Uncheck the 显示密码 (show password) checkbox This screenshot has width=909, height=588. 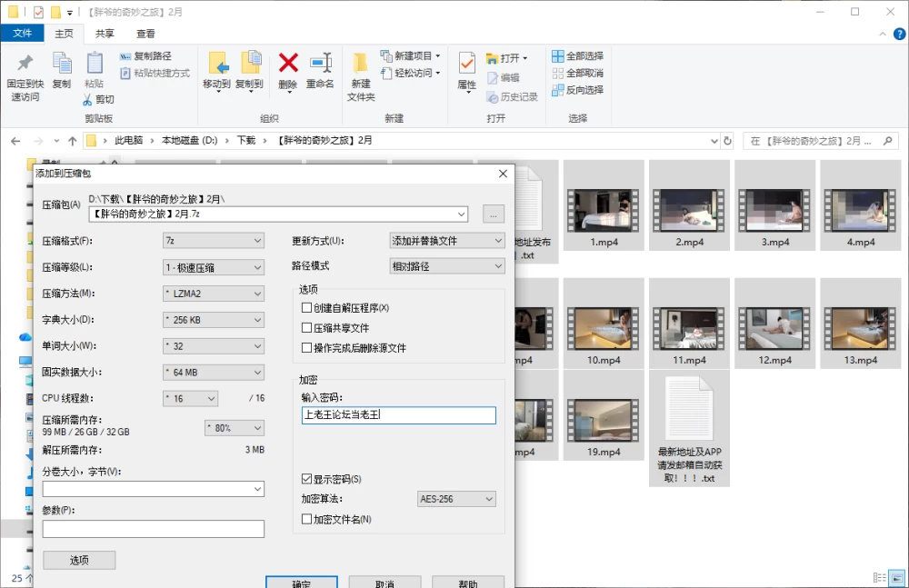(x=306, y=479)
